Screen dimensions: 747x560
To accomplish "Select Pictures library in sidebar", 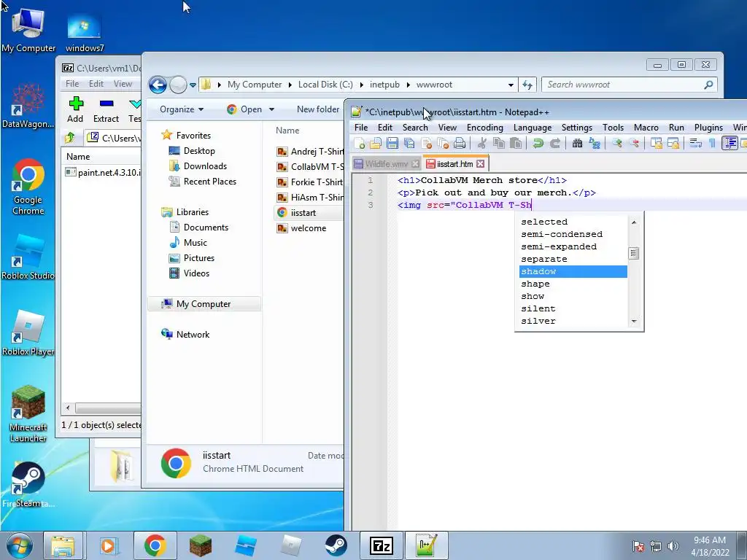I will tap(198, 258).
